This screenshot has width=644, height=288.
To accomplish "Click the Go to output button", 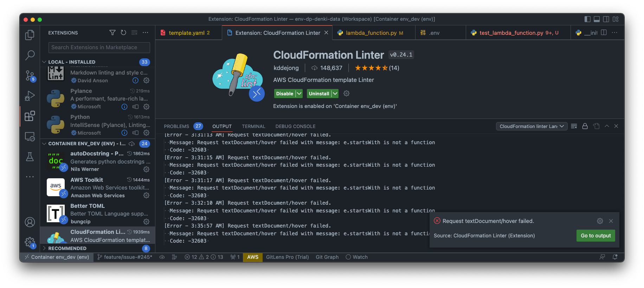I will (595, 236).
